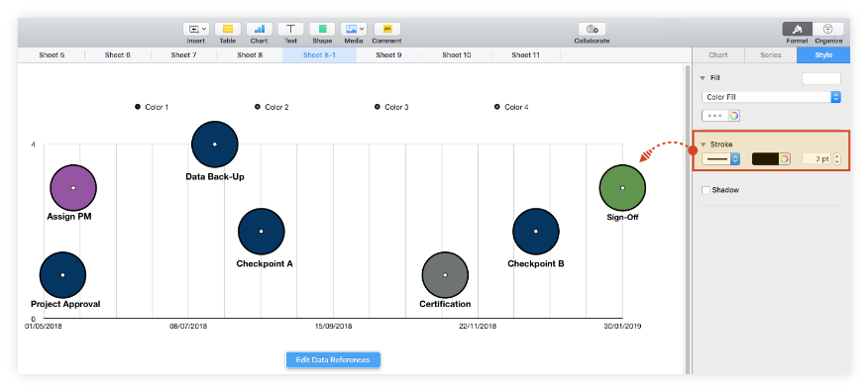Switch to Sheet 9 tab
Viewport: 868px width, 392px height.
point(388,54)
